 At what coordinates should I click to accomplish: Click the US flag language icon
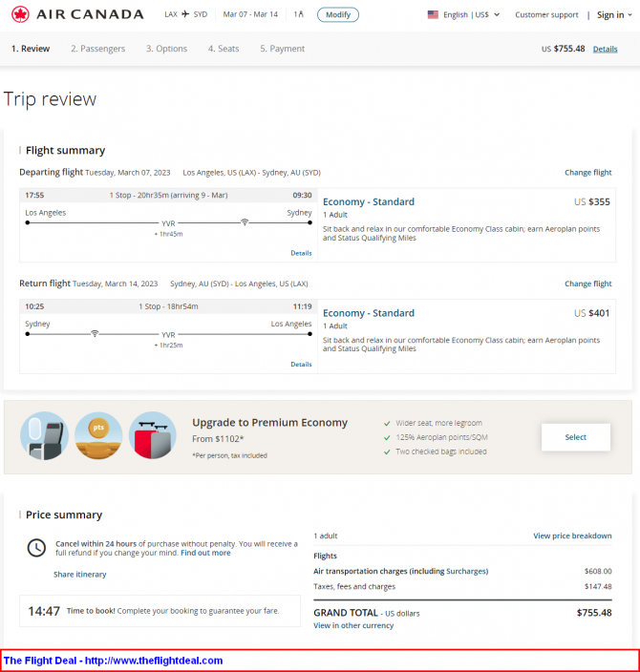pos(433,14)
